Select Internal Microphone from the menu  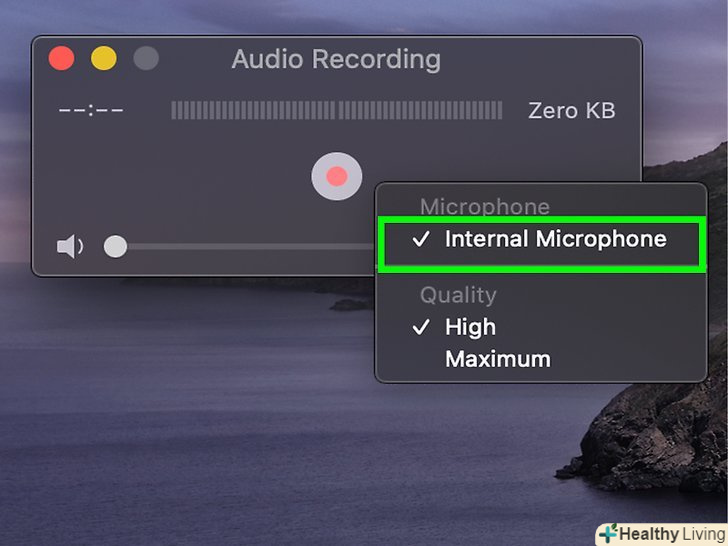[541, 240]
